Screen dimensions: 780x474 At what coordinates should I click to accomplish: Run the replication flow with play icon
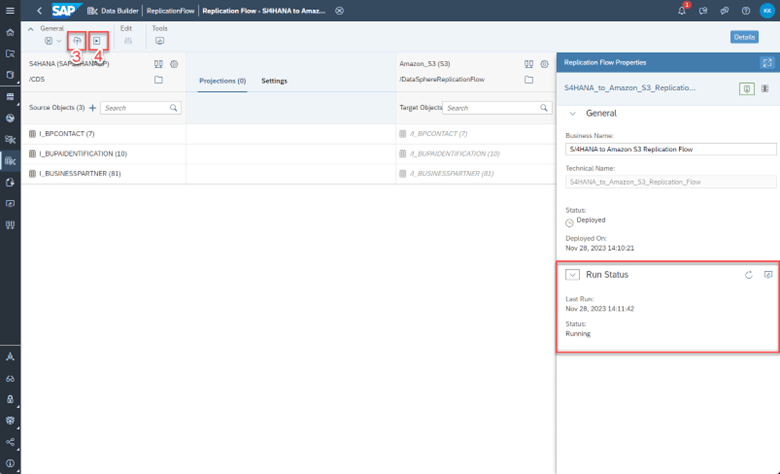click(x=97, y=41)
